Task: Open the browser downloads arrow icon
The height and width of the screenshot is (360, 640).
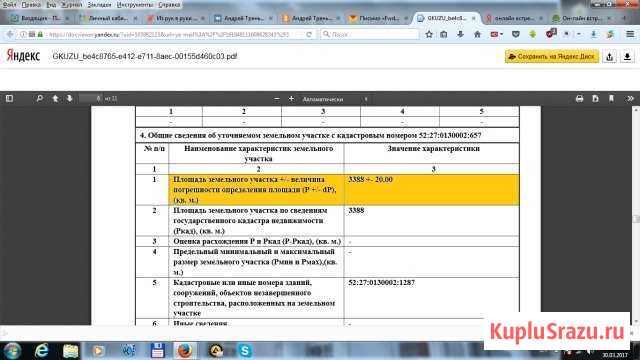Action: click(460, 35)
